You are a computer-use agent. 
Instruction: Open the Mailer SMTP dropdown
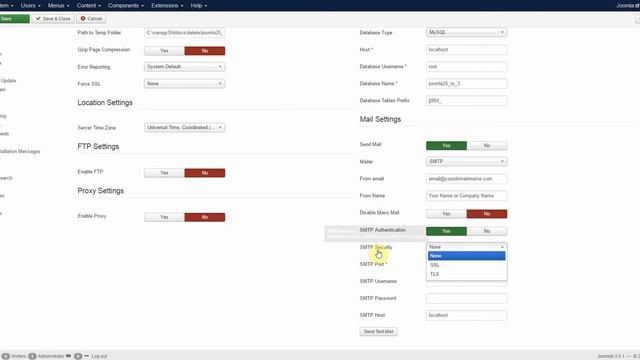coord(467,162)
